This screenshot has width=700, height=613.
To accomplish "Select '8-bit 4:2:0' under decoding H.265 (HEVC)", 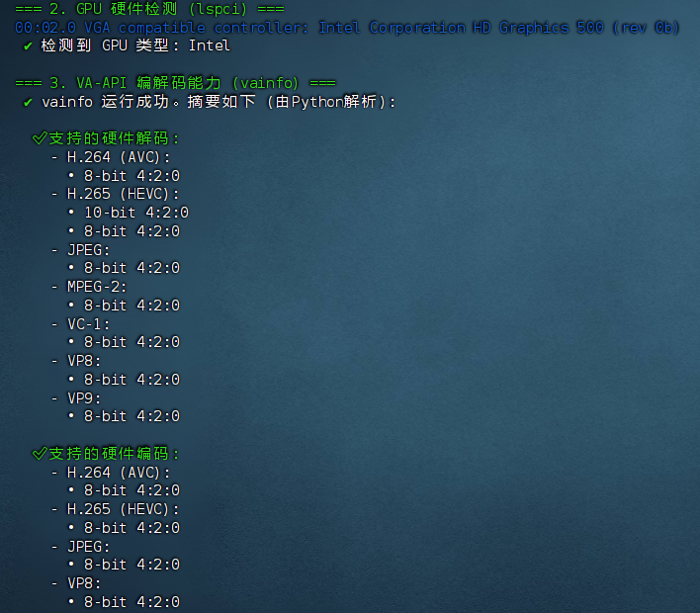I will coord(131,231).
